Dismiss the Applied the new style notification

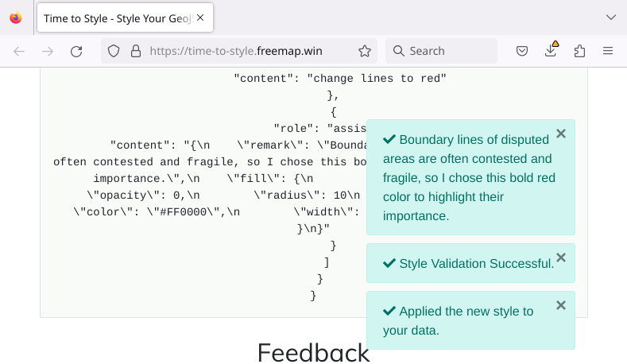click(561, 306)
